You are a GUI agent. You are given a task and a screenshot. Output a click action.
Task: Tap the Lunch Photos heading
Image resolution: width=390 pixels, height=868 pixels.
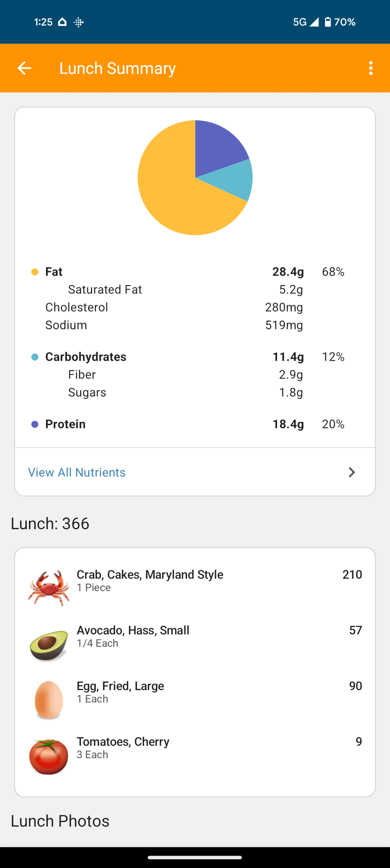60,821
